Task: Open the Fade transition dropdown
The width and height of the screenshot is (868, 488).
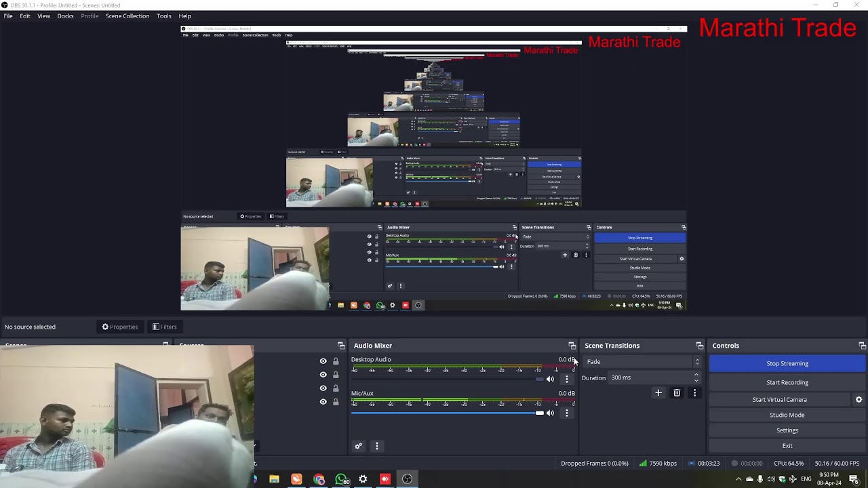Action: (x=642, y=362)
